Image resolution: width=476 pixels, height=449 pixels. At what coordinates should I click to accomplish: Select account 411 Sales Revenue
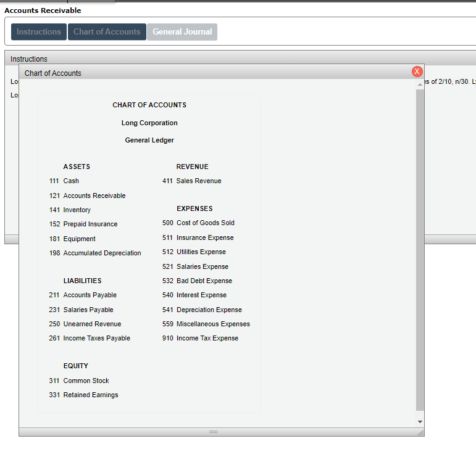click(192, 181)
